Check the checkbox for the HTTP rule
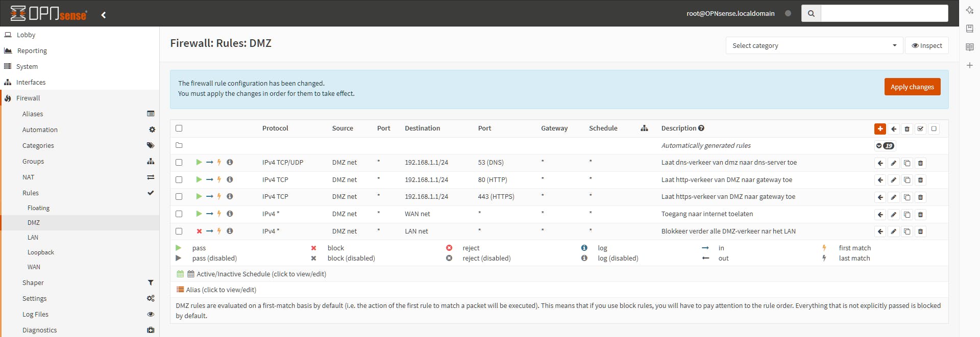 pos(179,179)
